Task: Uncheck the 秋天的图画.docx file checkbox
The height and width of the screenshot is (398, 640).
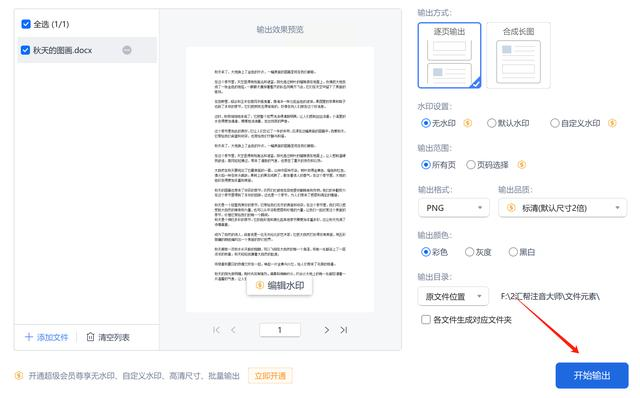Action: pyautogui.click(x=25, y=50)
